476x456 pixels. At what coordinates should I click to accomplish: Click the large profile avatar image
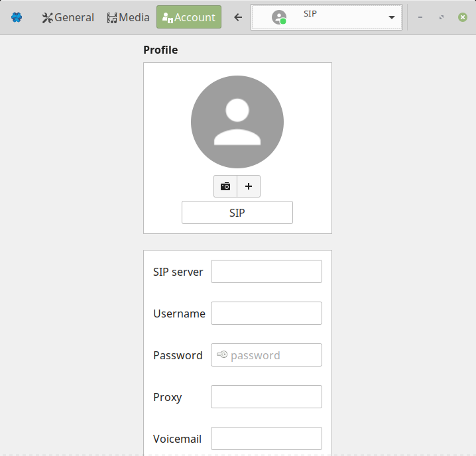tap(237, 122)
